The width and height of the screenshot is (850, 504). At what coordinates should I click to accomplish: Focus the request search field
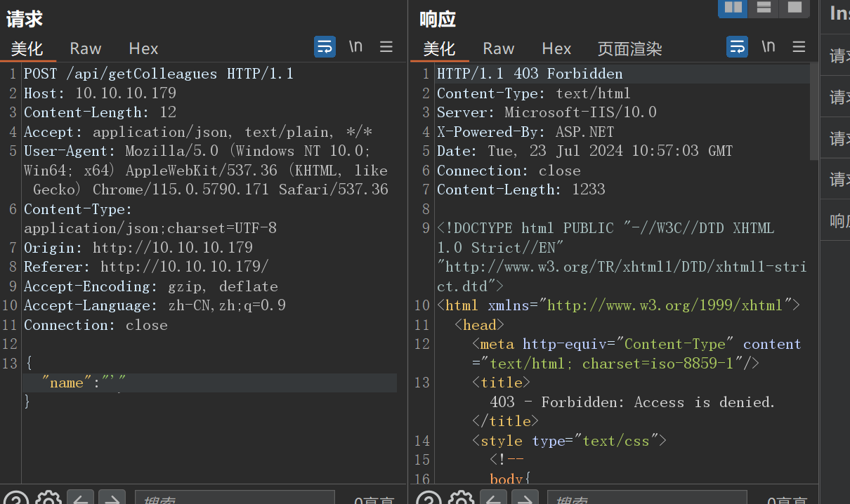pos(235,498)
